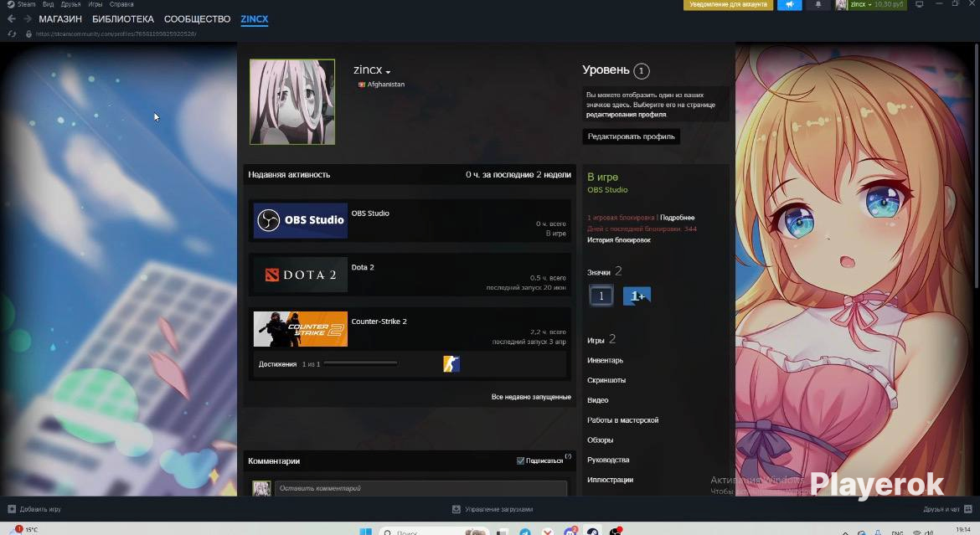Open the Friends and chat icon
980x535 pixels.
pos(968,509)
